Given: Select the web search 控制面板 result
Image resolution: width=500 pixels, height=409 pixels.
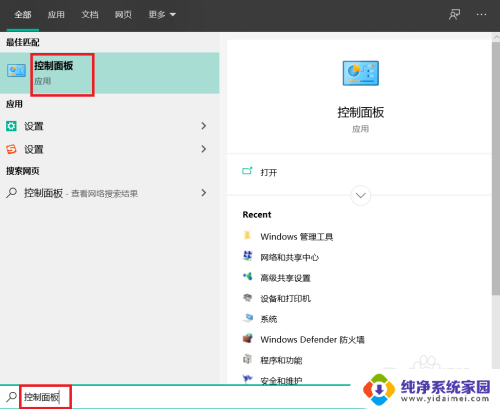Looking at the screenshot, I should coord(110,193).
